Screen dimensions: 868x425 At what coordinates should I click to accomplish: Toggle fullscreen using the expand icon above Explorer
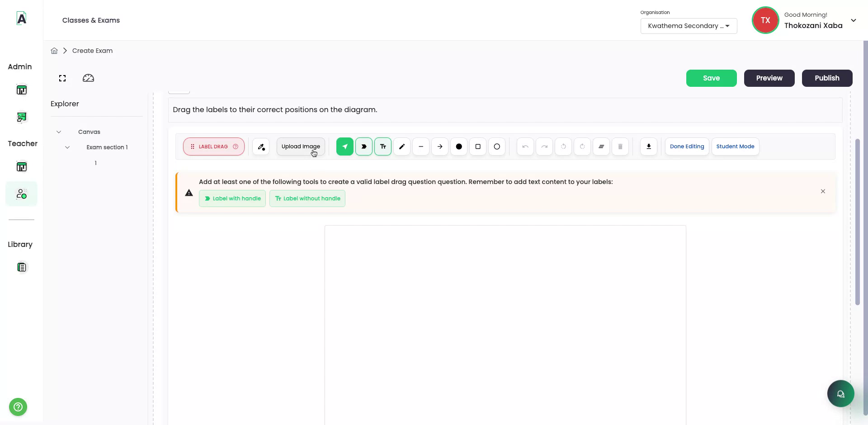(62, 78)
